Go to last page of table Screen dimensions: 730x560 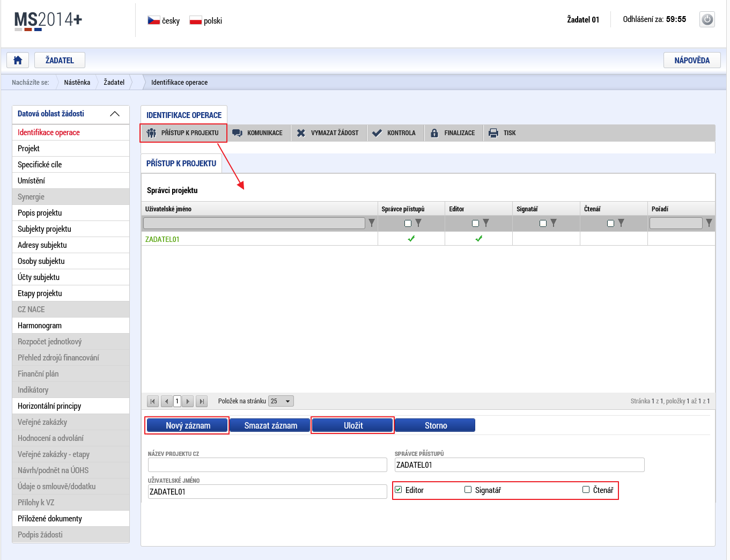tap(202, 401)
